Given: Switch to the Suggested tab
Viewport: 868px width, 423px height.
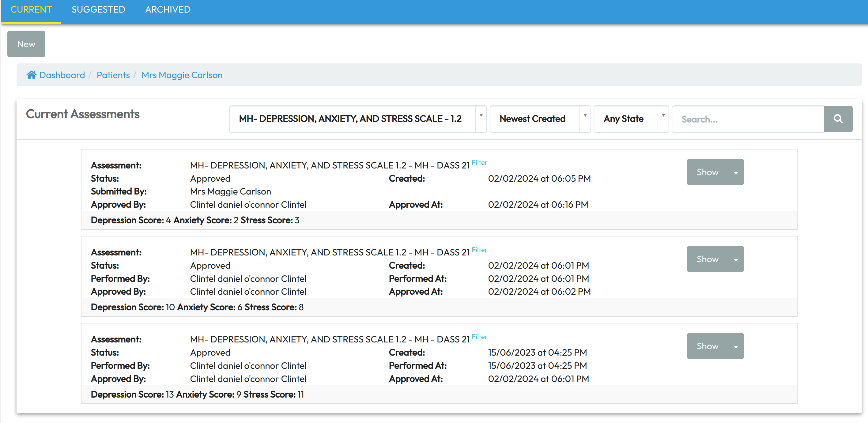Looking at the screenshot, I should 98,9.
